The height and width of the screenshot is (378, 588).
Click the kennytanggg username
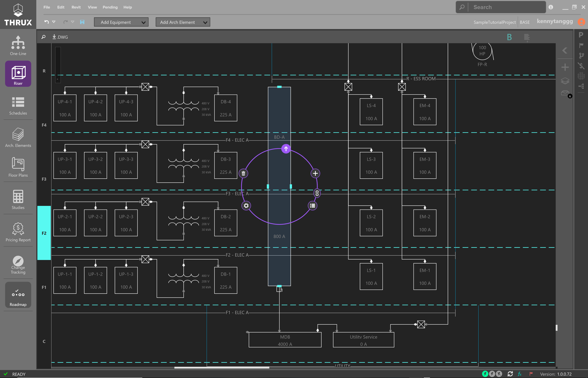pyautogui.click(x=555, y=21)
